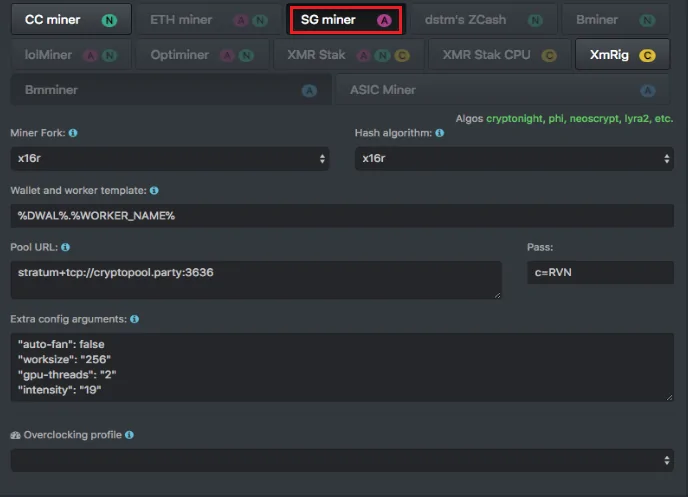
Task: Open the Overclocking profile dropdown
Action: click(x=342, y=460)
